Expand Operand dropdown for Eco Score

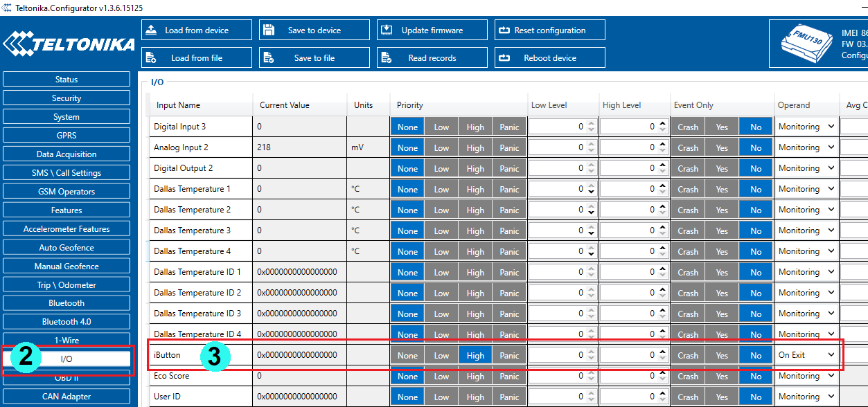pos(807,376)
